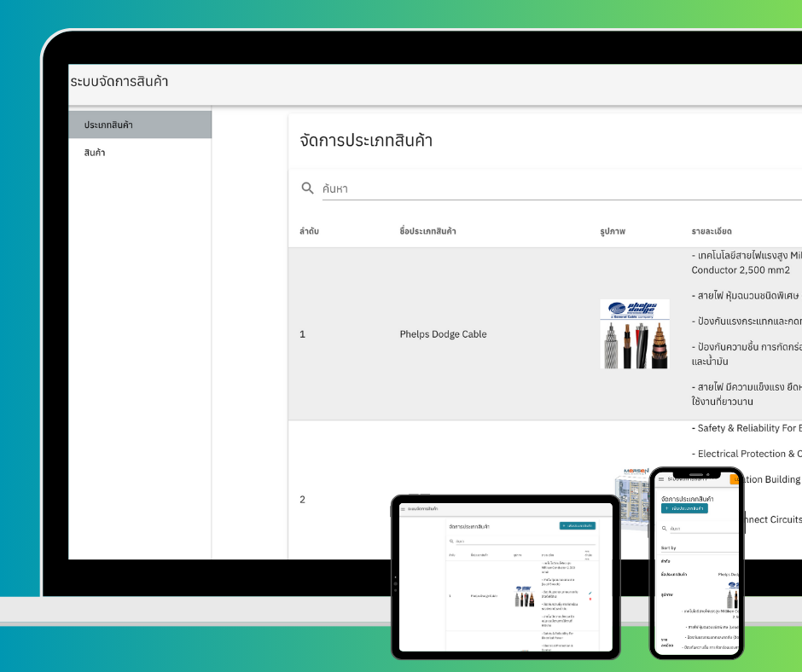Sort by the ลำดับ column header
The width and height of the screenshot is (802, 672).
[x=309, y=231]
